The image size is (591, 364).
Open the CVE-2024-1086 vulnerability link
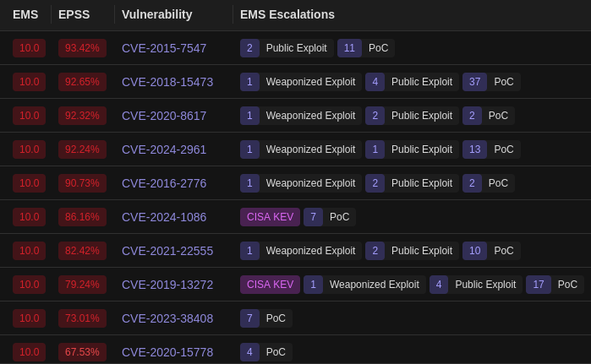pyautogui.click(x=164, y=217)
